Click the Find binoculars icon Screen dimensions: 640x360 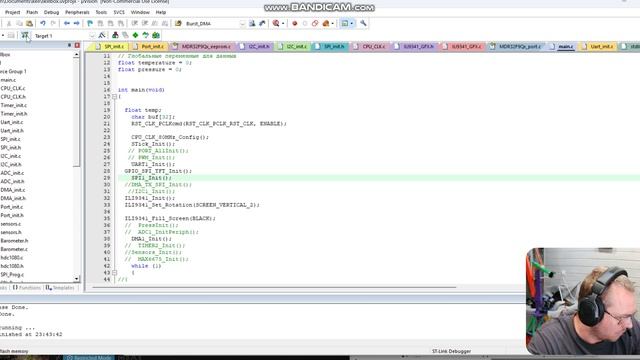pos(252,24)
